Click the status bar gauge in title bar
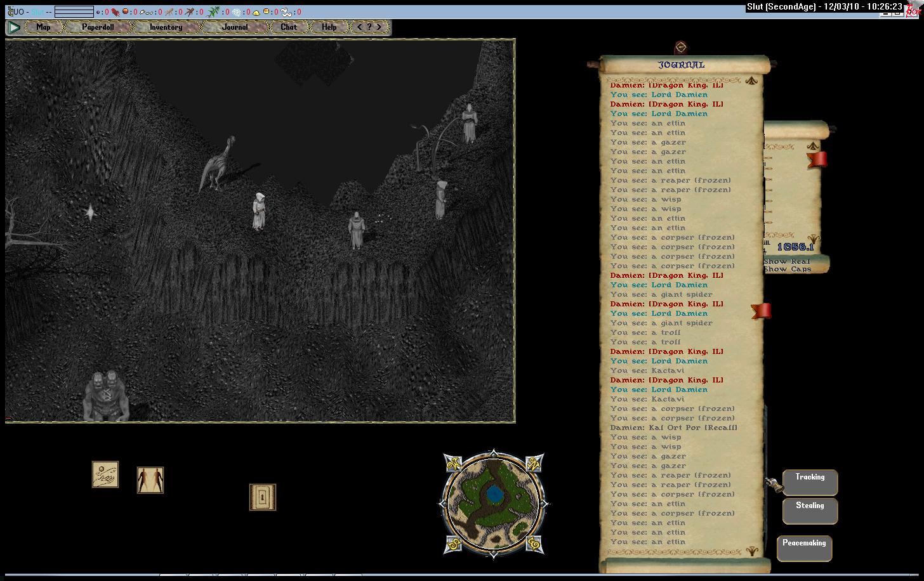The width and height of the screenshot is (924, 581). tap(74, 11)
